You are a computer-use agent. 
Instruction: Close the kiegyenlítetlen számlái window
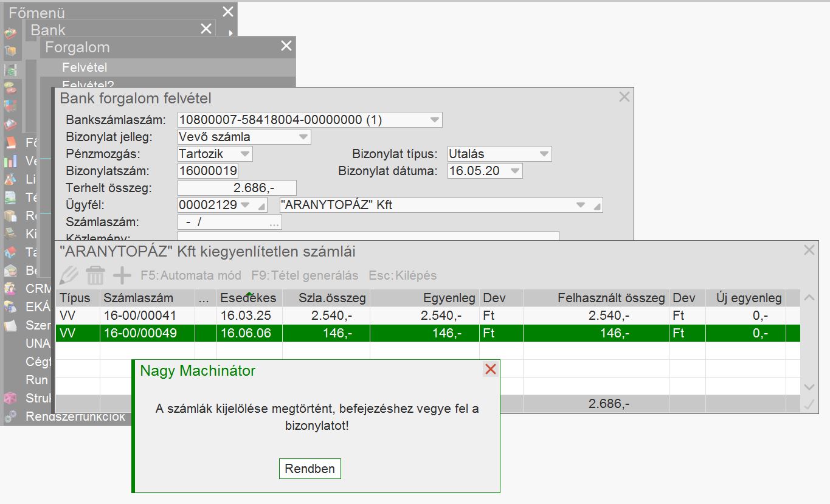click(809, 250)
